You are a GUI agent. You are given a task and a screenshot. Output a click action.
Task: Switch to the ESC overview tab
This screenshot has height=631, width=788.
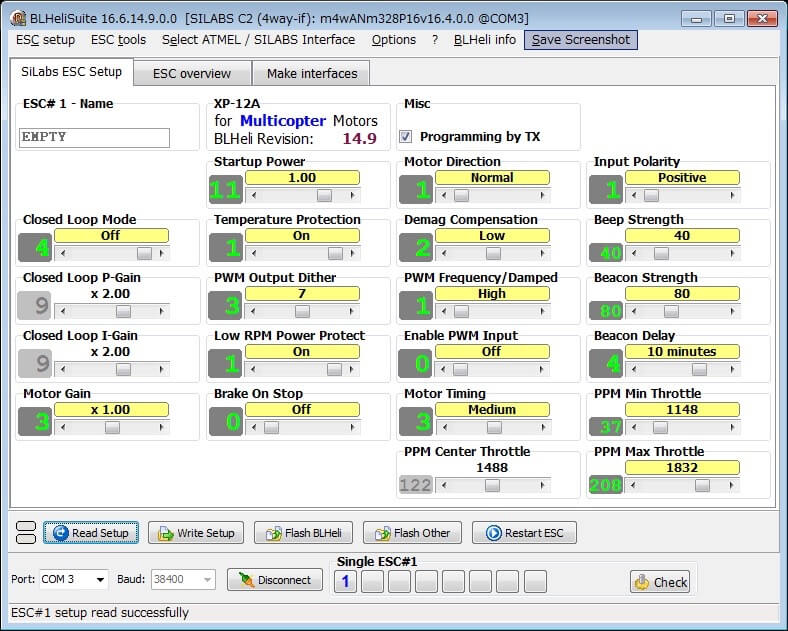(192, 73)
